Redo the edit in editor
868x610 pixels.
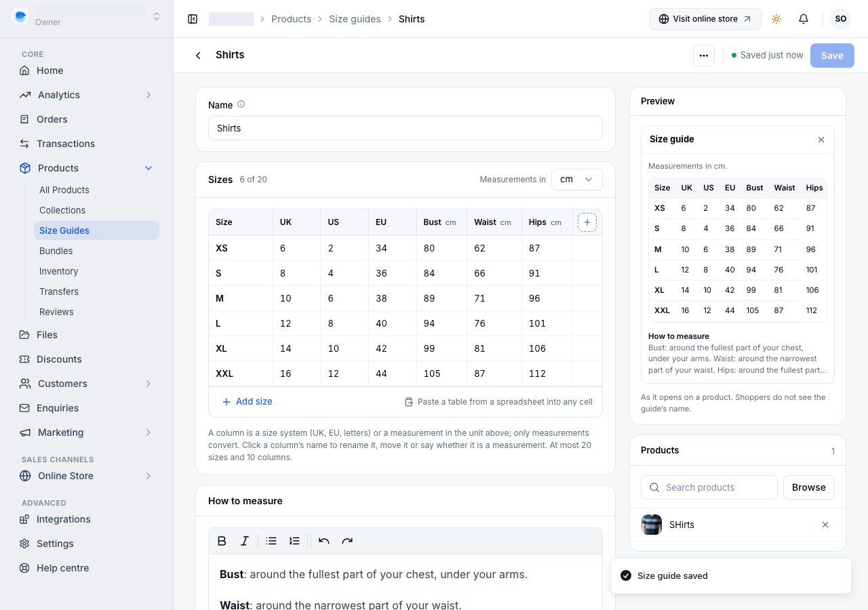[x=347, y=541]
